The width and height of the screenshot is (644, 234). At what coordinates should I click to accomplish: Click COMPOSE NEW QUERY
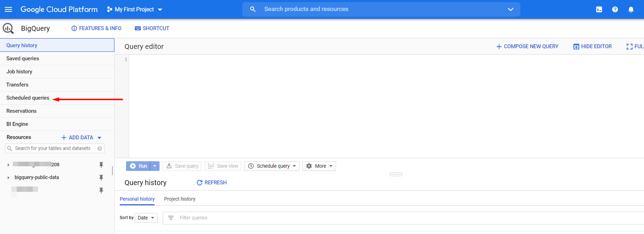527,46
